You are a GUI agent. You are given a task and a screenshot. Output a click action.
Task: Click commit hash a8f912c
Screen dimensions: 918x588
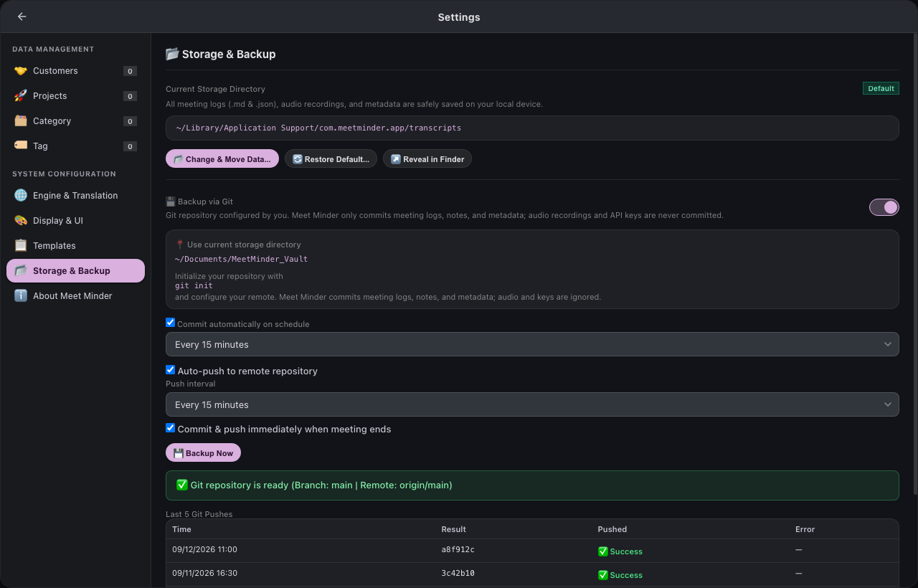point(458,550)
